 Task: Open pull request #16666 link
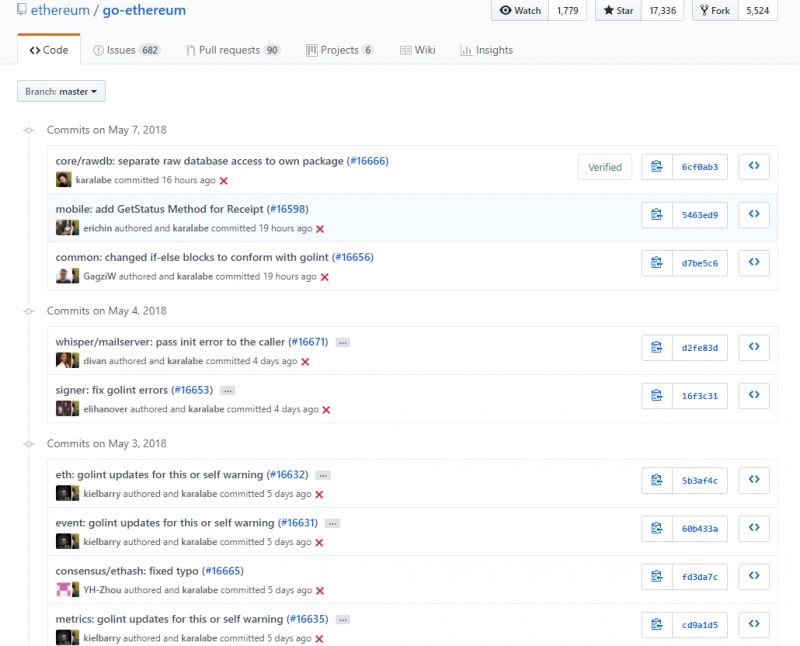coord(367,161)
